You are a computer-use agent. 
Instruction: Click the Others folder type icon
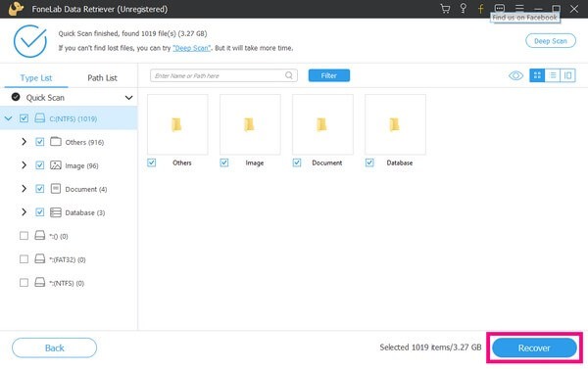[56, 142]
